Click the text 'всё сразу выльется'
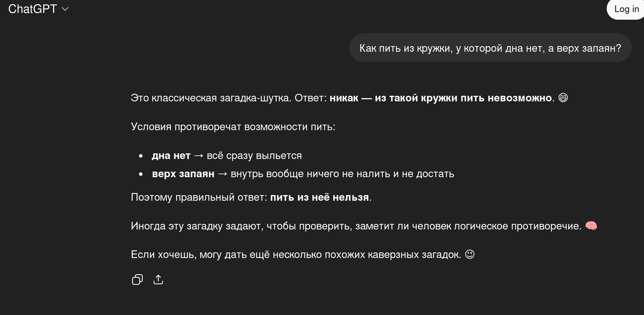This screenshot has height=315, width=644. click(x=254, y=155)
